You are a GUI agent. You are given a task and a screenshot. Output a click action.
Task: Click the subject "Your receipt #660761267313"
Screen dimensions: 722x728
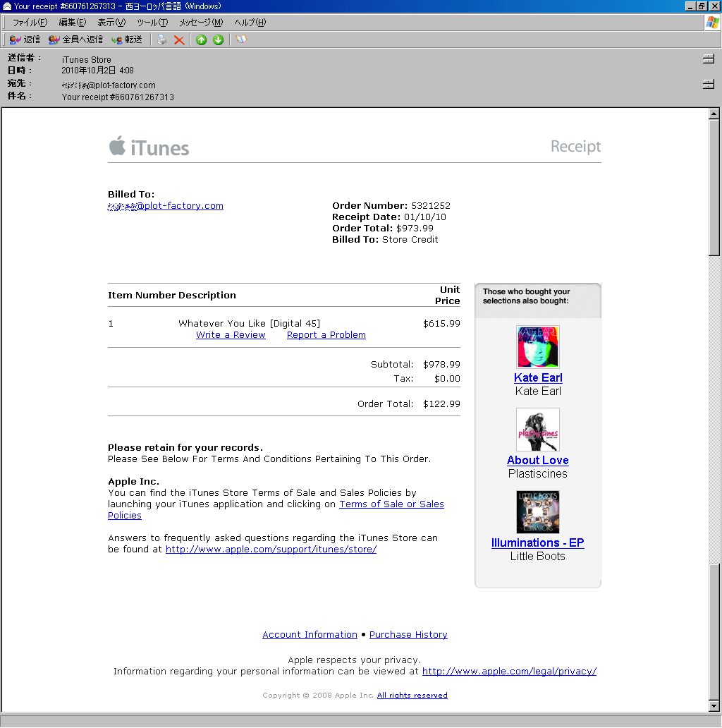tap(118, 97)
